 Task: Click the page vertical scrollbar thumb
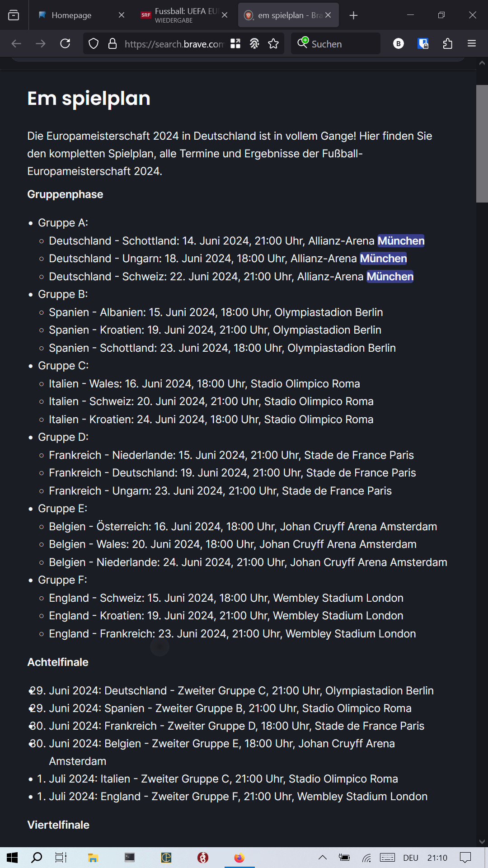[x=482, y=144]
